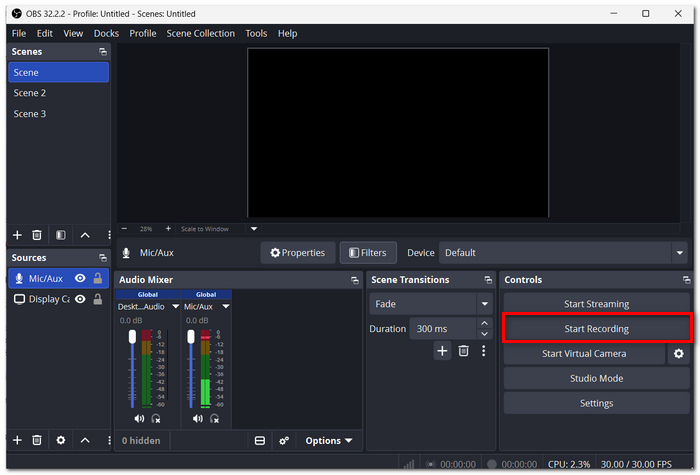Open Virtual Camera settings gear

pyautogui.click(x=679, y=354)
